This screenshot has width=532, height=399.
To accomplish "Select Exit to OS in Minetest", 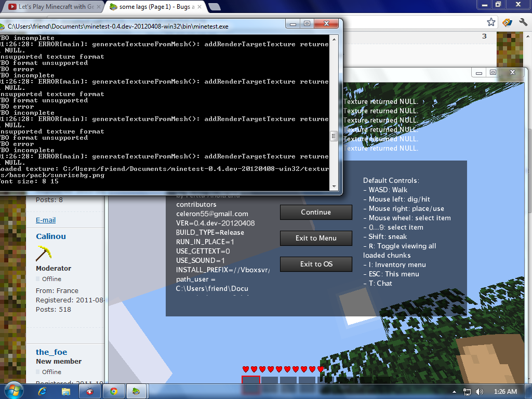I will point(316,264).
